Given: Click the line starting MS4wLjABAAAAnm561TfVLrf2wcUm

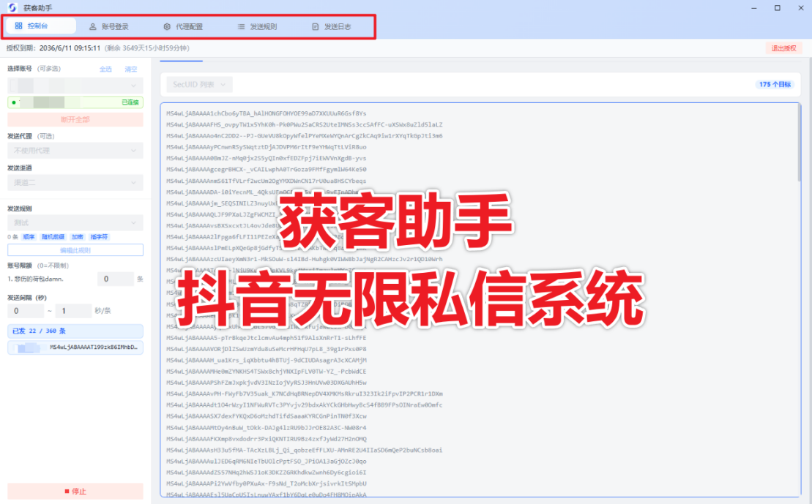Looking at the screenshot, I should coord(267,181).
